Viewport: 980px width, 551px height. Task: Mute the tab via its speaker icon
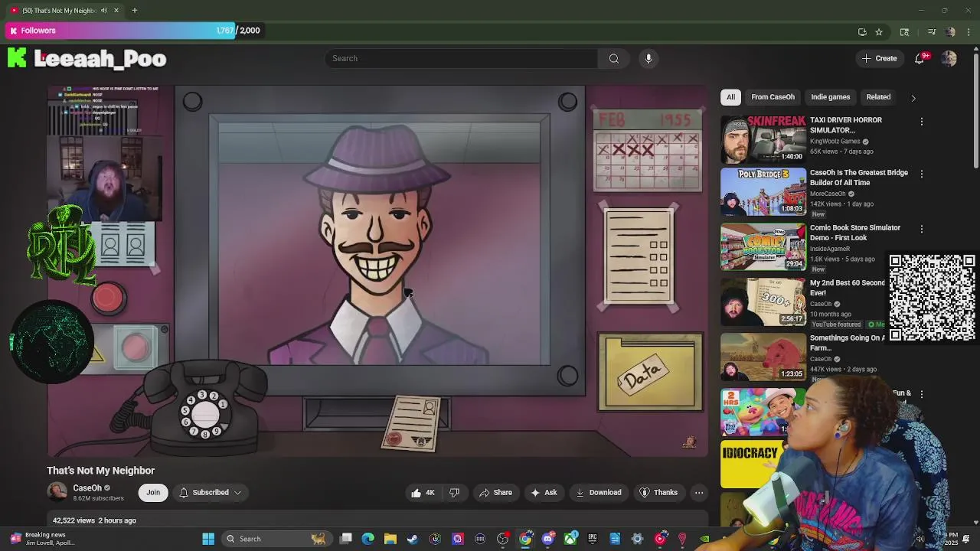point(104,11)
